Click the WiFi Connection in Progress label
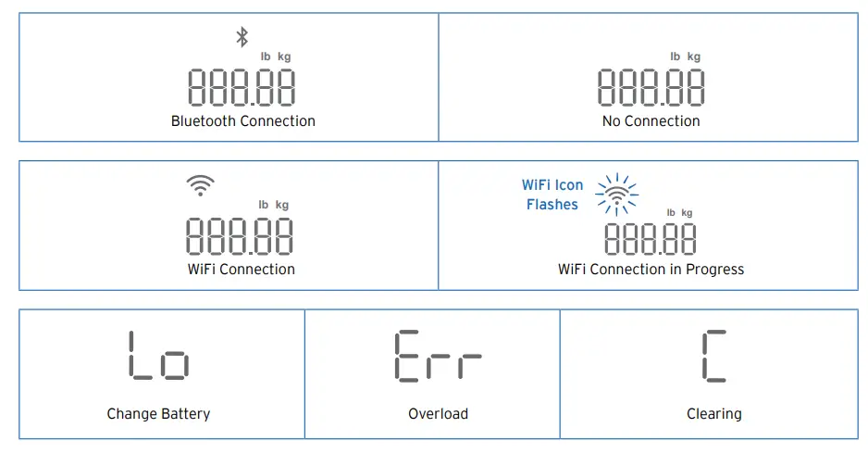The width and height of the screenshot is (868, 453). 651,270
